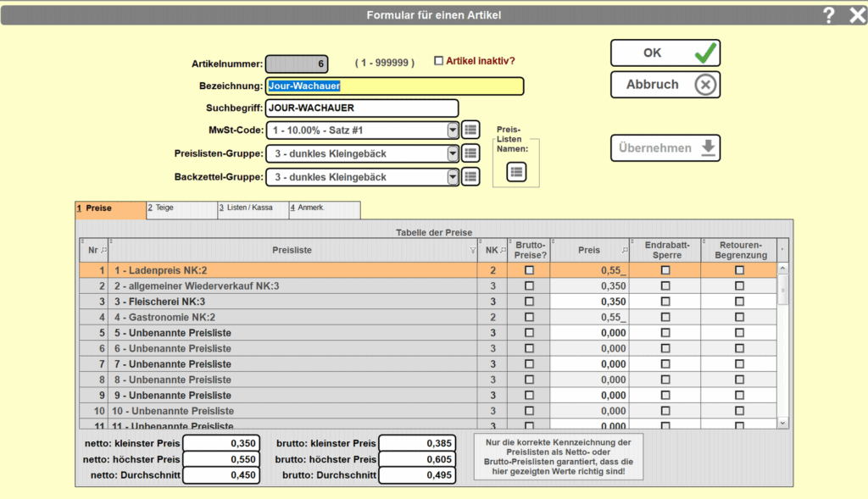This screenshot has width=868, height=499.
Task: Select row 2 - allgemeiner Wiederverkauf NK:3
Action: [428, 286]
